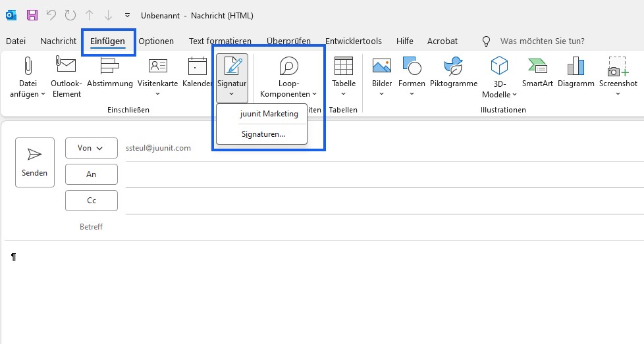Switch to Text formatieren tab
This screenshot has height=344, width=644.
(x=220, y=41)
